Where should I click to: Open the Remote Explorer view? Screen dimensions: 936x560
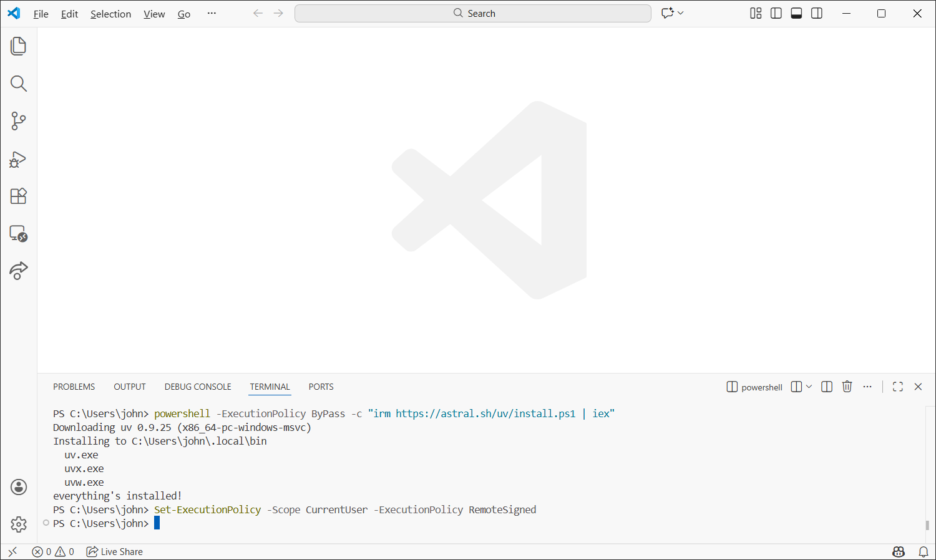pos(19,234)
